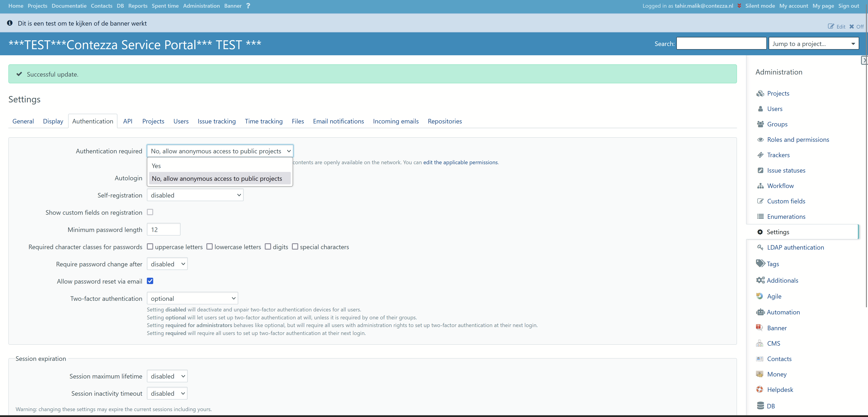
Task: Open the Self-registration dropdown
Action: tap(195, 195)
